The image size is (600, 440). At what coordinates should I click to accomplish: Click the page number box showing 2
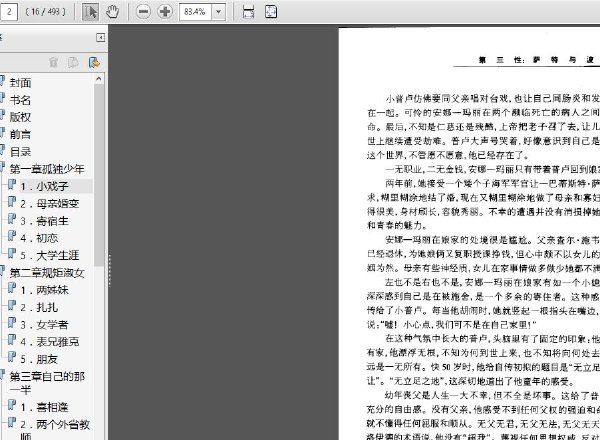click(x=9, y=12)
